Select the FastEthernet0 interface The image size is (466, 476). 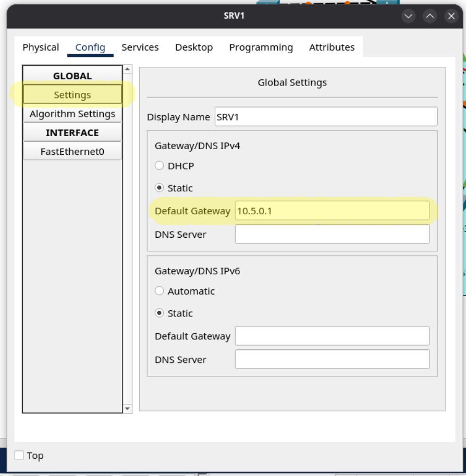point(72,152)
